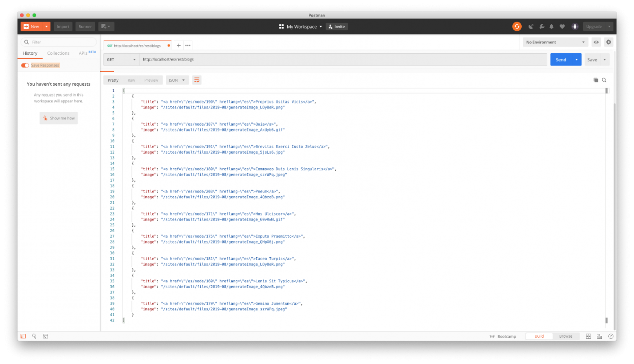Click the manage environments gear icon
This screenshot has height=364, width=634.
tap(608, 42)
